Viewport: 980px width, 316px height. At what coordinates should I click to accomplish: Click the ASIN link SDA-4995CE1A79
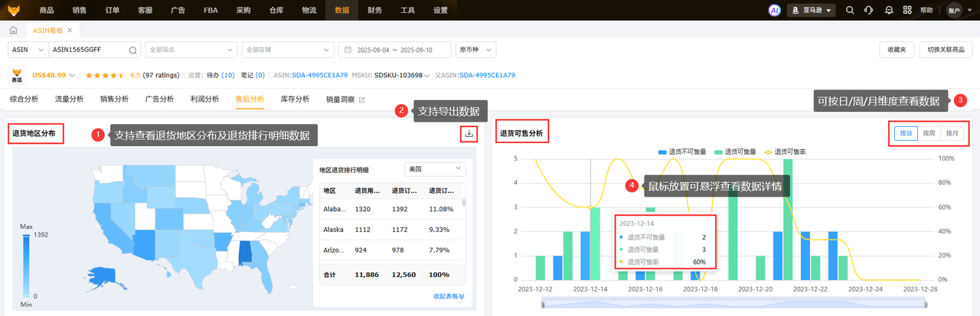[320, 76]
